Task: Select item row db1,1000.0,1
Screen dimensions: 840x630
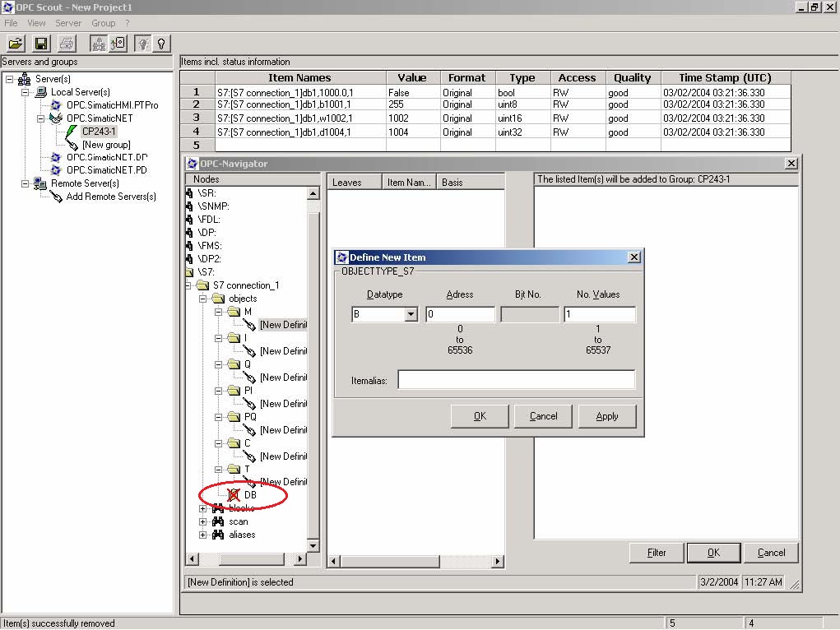Action: (485, 92)
